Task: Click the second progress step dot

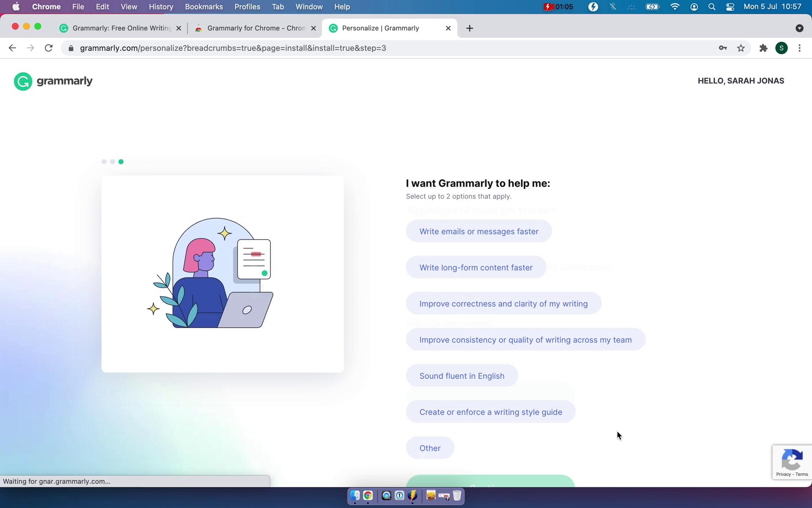Action: [x=112, y=162]
